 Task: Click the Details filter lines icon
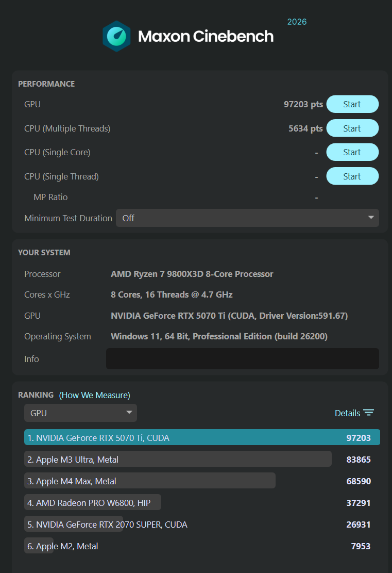click(369, 413)
